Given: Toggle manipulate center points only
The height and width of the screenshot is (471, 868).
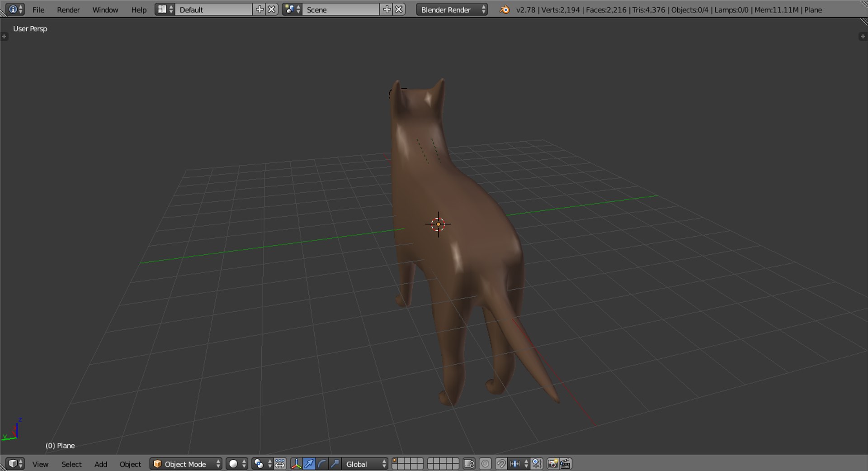Looking at the screenshot, I should pyautogui.click(x=280, y=464).
